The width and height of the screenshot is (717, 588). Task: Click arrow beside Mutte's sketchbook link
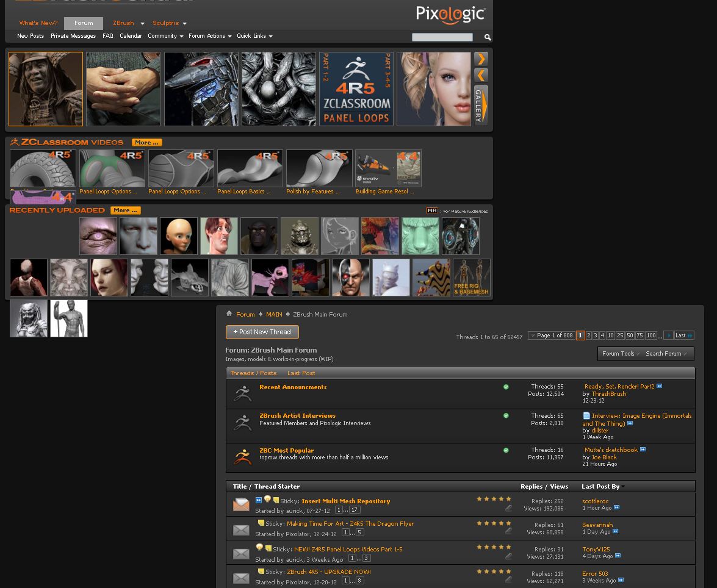pos(643,450)
